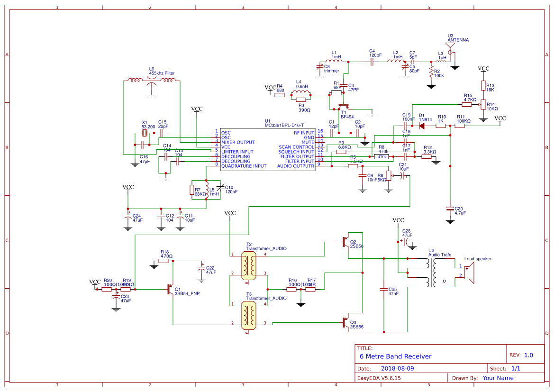The width and height of the screenshot is (554, 392).
Task: Click the C8 trimmer capacitor
Action: (x=320, y=66)
